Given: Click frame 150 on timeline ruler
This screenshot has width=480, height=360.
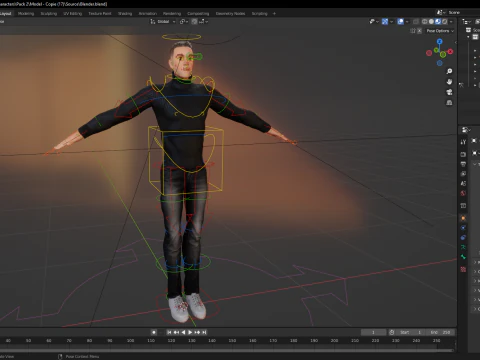Looking at the screenshot, I should pyautogui.click(x=232, y=340).
